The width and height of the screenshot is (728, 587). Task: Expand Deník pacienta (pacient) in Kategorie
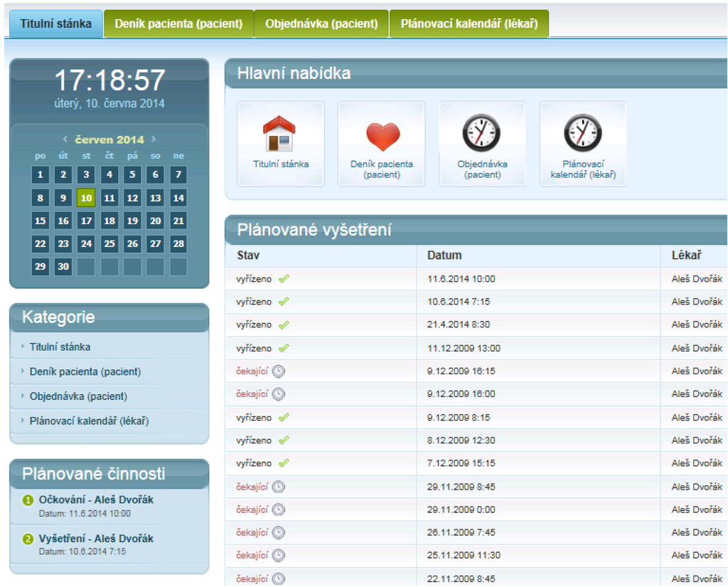[85, 371]
